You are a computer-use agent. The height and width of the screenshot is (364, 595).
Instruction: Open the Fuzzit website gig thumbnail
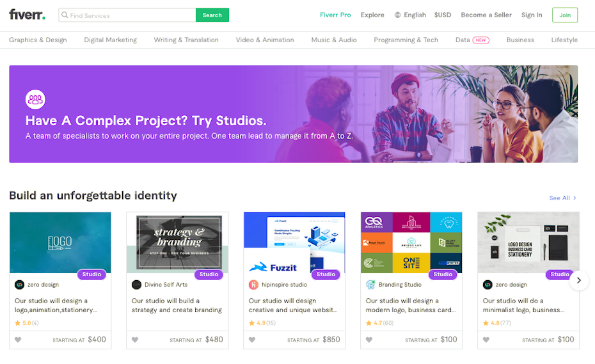click(x=294, y=242)
